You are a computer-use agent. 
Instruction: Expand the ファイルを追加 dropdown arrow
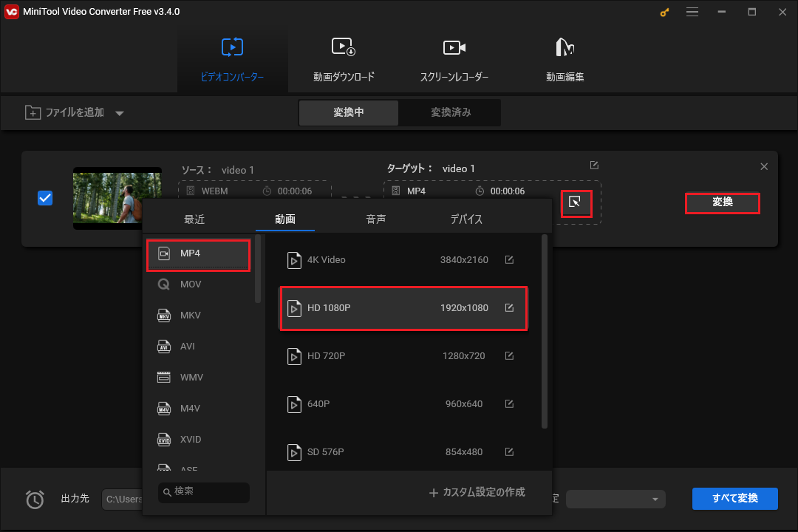pyautogui.click(x=120, y=113)
